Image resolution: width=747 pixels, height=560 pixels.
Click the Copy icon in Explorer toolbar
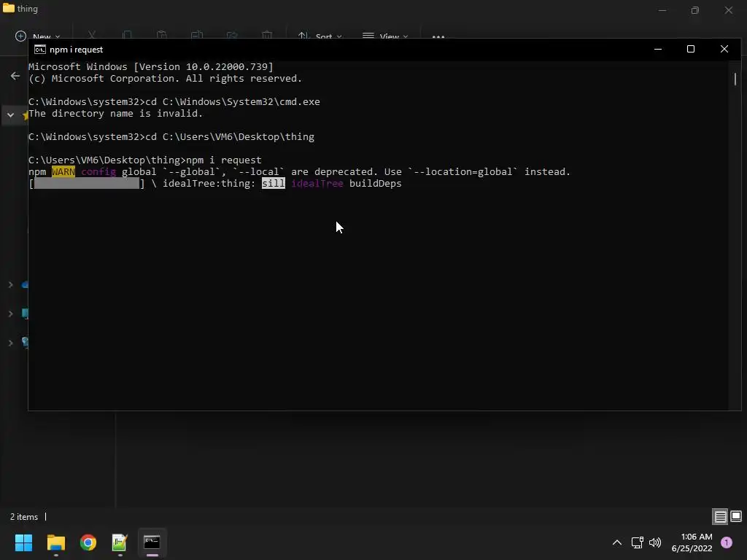(127, 36)
